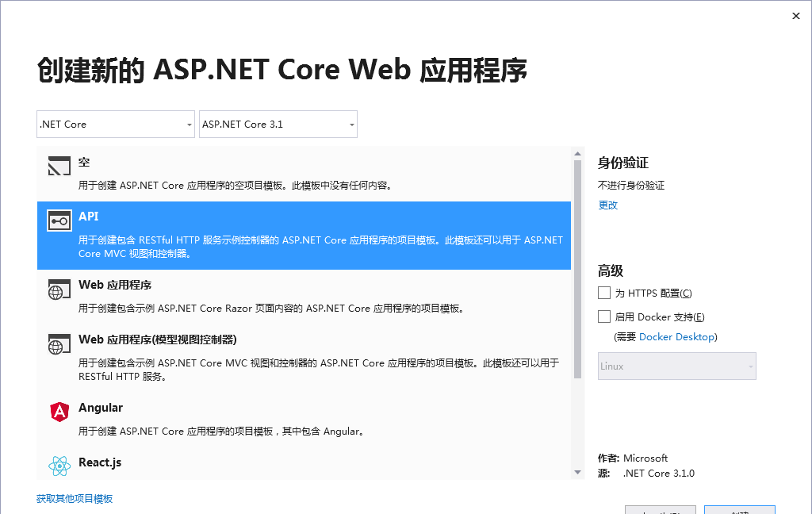Select the Web 应用程序 template title
The height and width of the screenshot is (514, 812).
[x=115, y=285]
